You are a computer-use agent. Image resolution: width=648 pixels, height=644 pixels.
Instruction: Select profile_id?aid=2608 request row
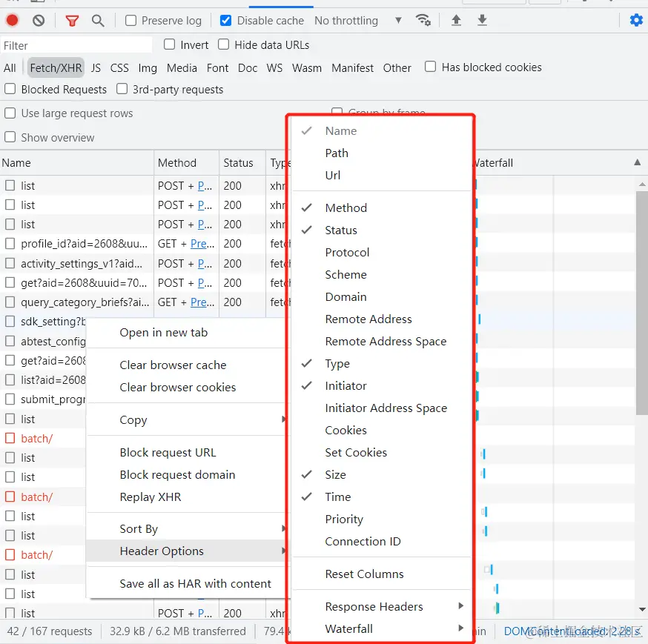[84, 244]
